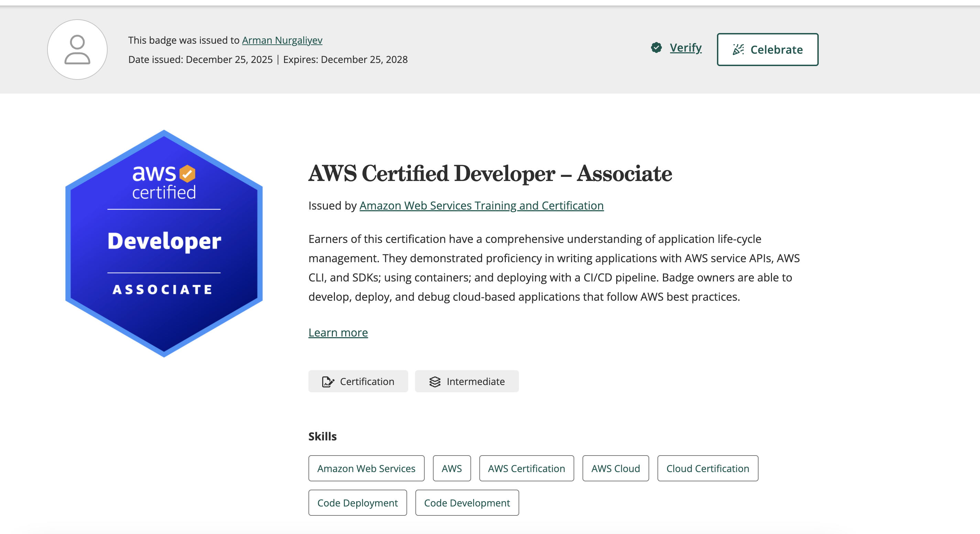The height and width of the screenshot is (534, 980).
Task: Select the AWS Certification skill tag
Action: click(526, 468)
